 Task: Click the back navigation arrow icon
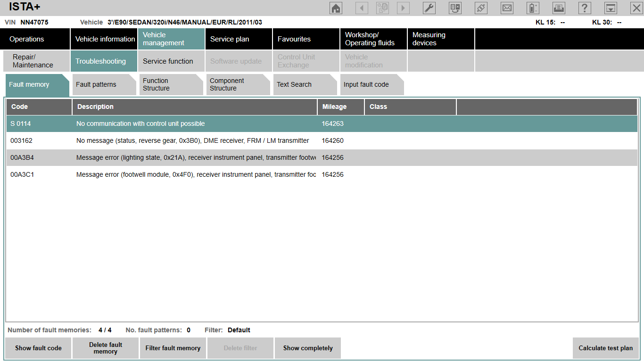[x=362, y=8]
